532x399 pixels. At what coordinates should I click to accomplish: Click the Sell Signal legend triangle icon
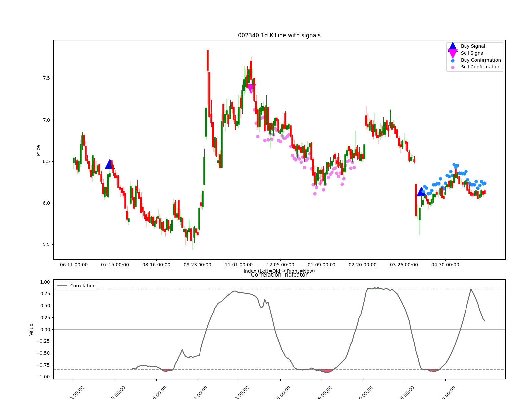coord(453,53)
